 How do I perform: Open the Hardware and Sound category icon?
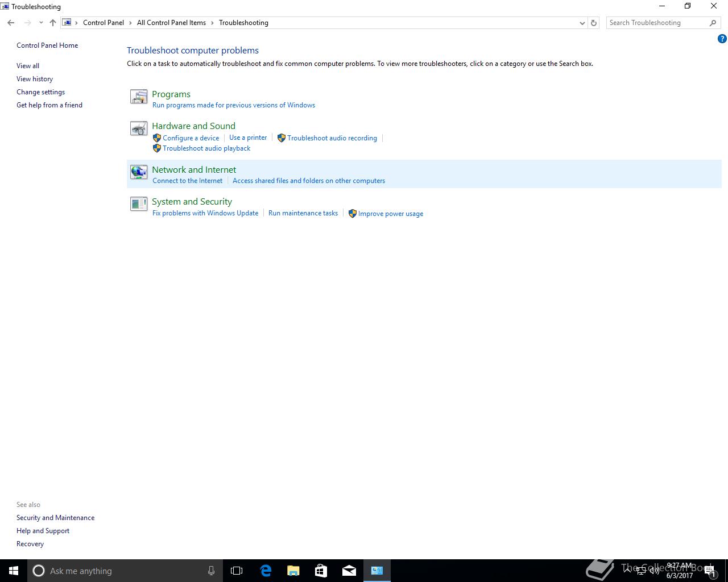click(139, 128)
